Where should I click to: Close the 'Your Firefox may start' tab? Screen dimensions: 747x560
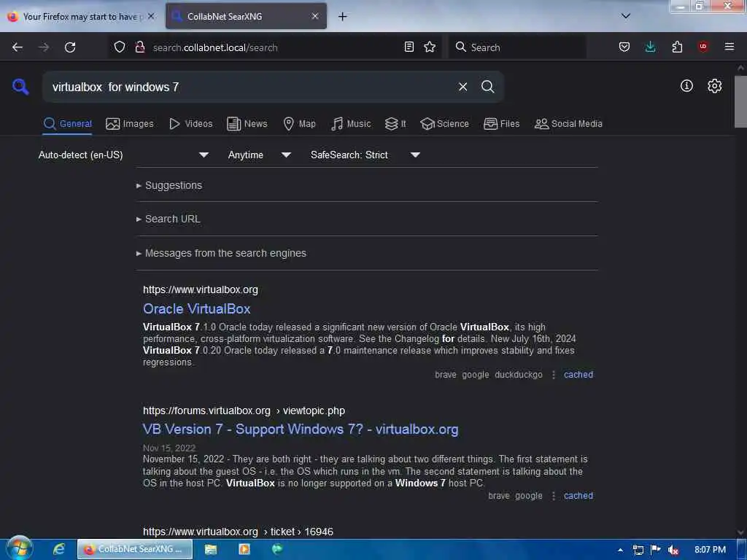[x=151, y=16]
